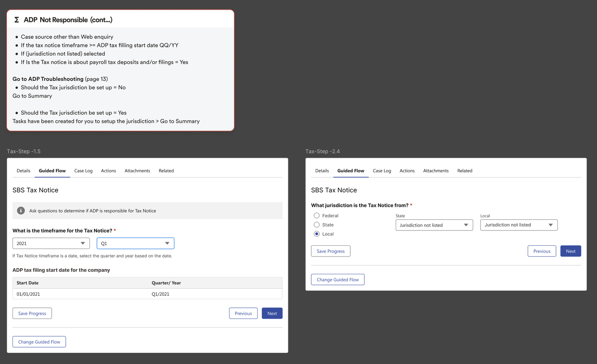Click Save Progress in Tax-Step 1.5 panel
This screenshot has height=364, width=597.
[32, 313]
